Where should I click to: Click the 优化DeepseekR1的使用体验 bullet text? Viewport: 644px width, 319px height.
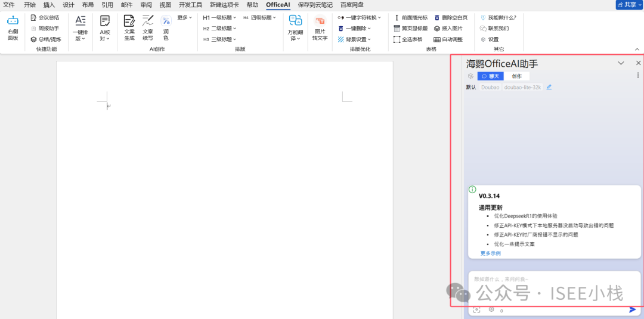click(525, 215)
